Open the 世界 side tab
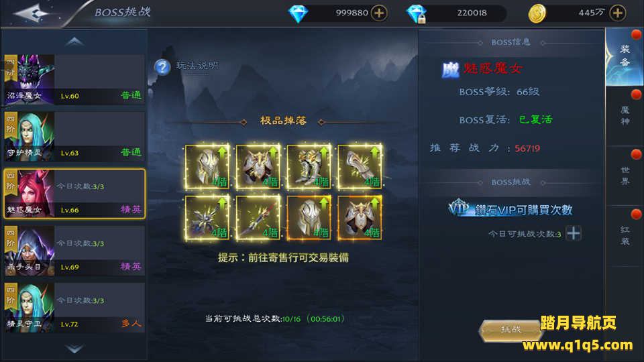 625,176
